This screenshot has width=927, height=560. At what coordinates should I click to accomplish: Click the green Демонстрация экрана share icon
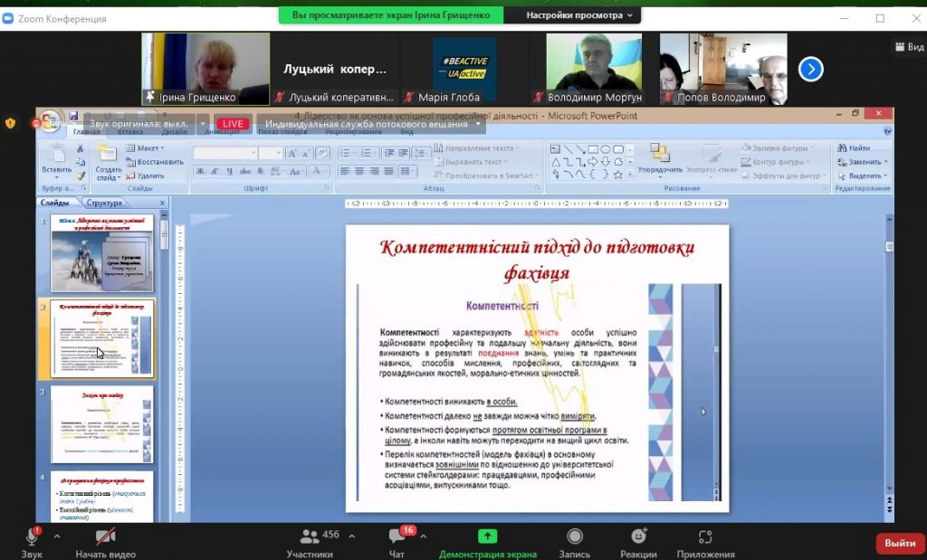pos(487,536)
